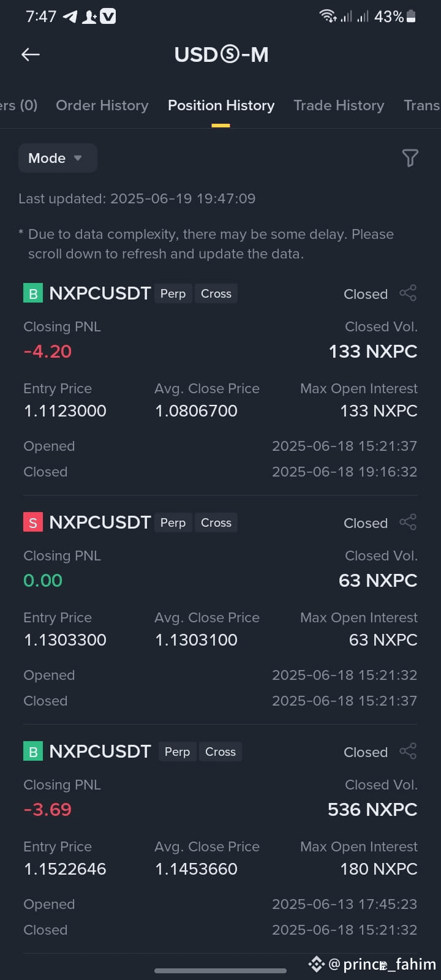Switch to the Order History tab
Image resolution: width=441 pixels, height=980 pixels.
pyautogui.click(x=102, y=105)
